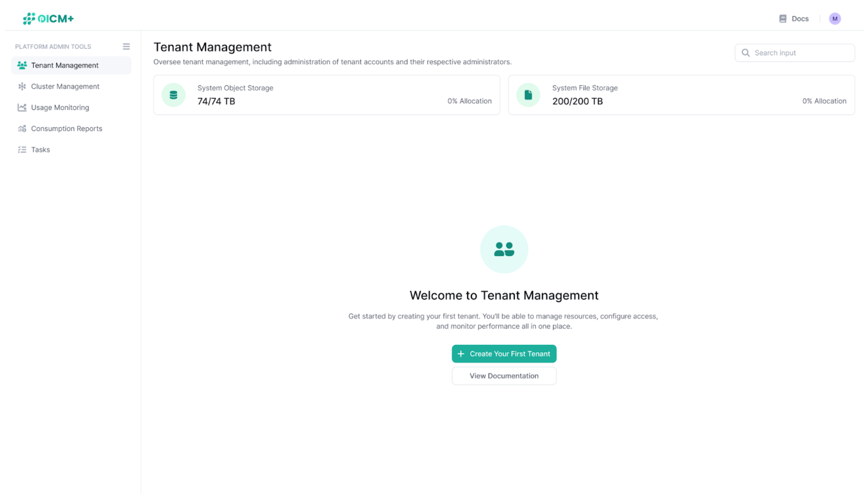The width and height of the screenshot is (868, 500).
Task: Select the Tenant Management sidebar icon
Action: coord(22,65)
